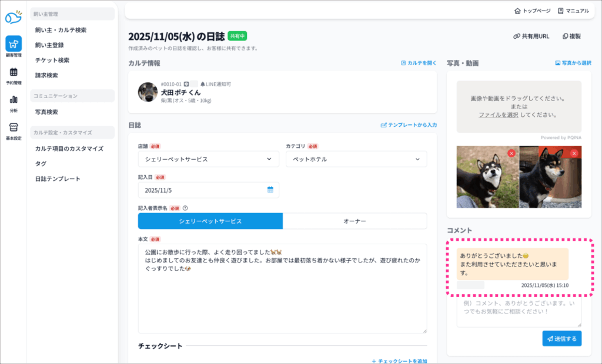Expand the 店舗 dropdown
This screenshot has height=364, width=602.
[x=208, y=159]
